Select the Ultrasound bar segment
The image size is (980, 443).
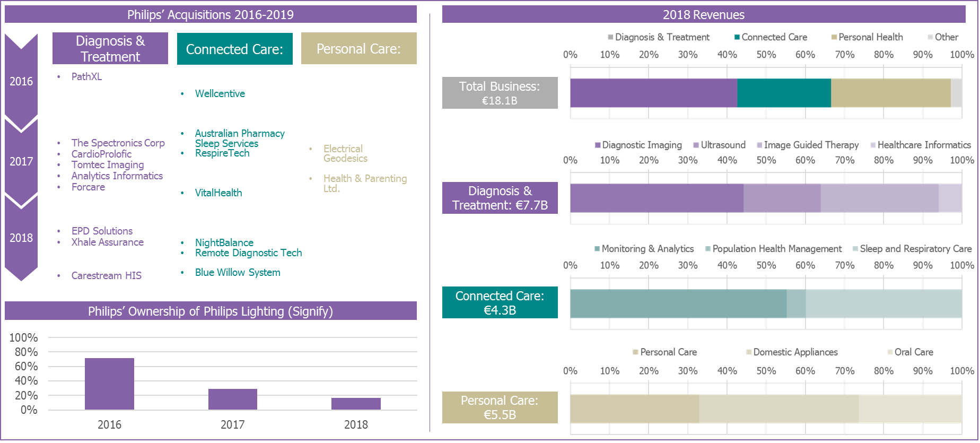782,198
